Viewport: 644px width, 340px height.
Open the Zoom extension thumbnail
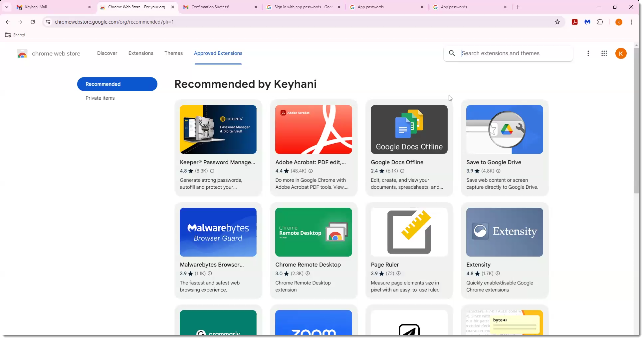(314, 322)
